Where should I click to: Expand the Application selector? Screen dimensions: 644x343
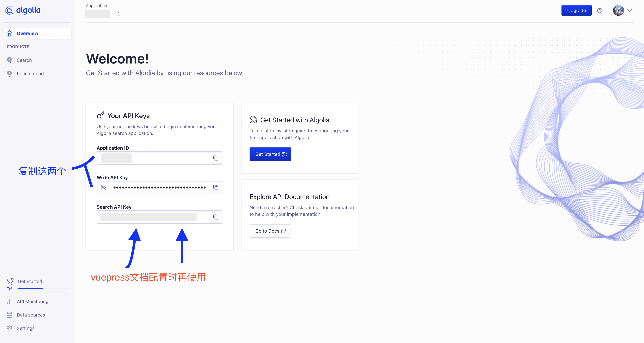click(119, 14)
